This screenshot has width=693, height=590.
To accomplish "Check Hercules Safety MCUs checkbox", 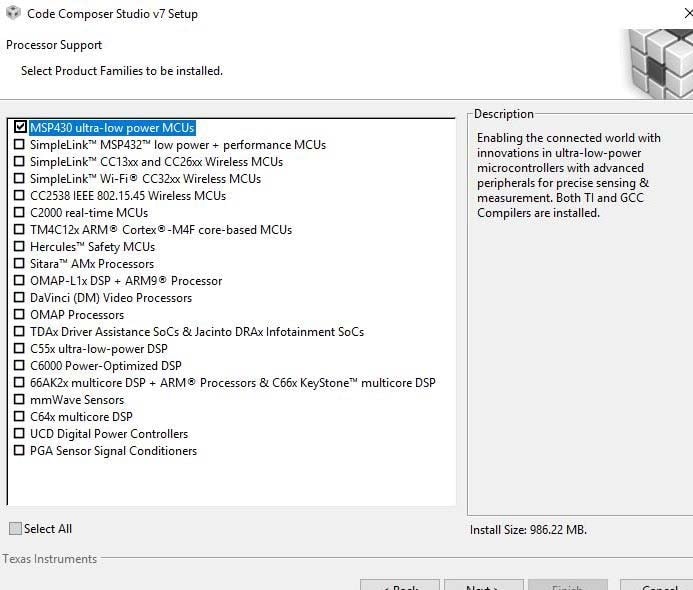I will [19, 246].
